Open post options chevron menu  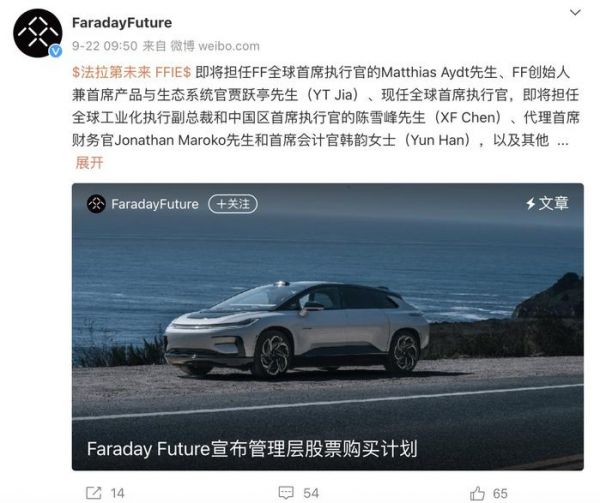pyautogui.click(x=575, y=13)
